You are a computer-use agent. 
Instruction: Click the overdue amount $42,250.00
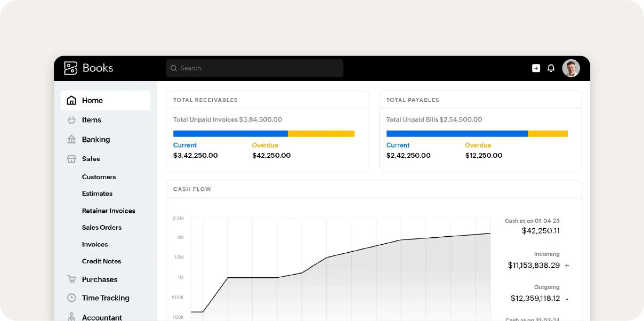click(x=271, y=155)
